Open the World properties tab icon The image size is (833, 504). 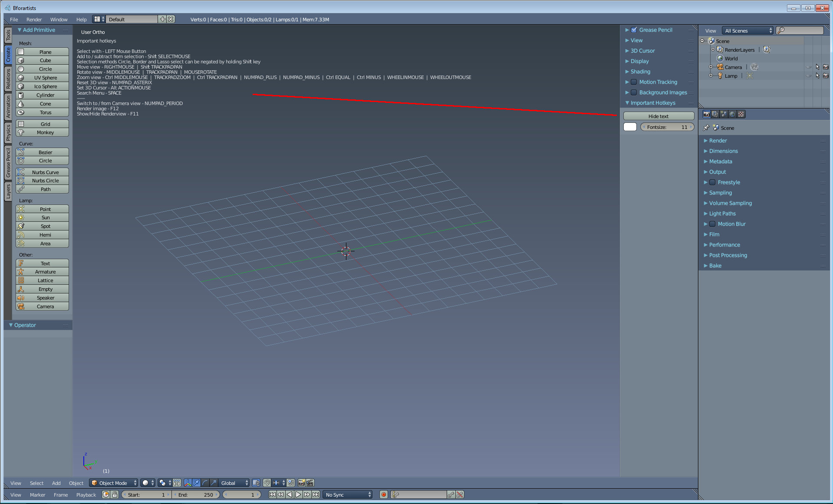[732, 114]
